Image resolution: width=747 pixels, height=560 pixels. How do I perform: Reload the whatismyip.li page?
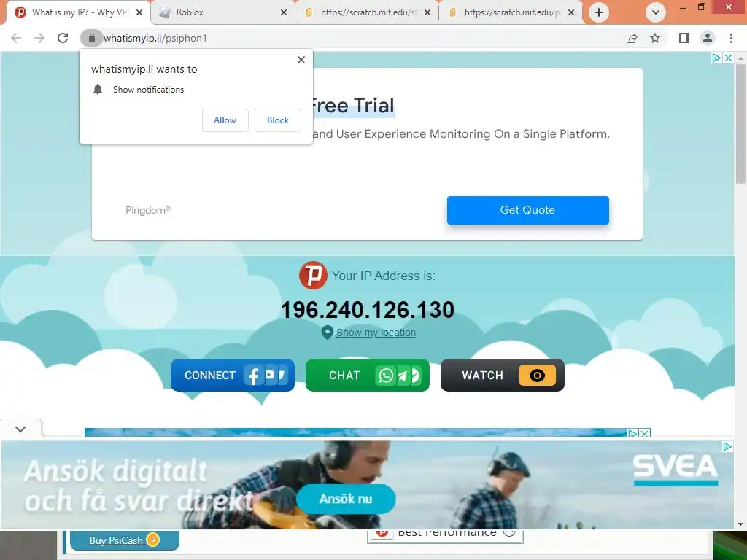click(63, 38)
